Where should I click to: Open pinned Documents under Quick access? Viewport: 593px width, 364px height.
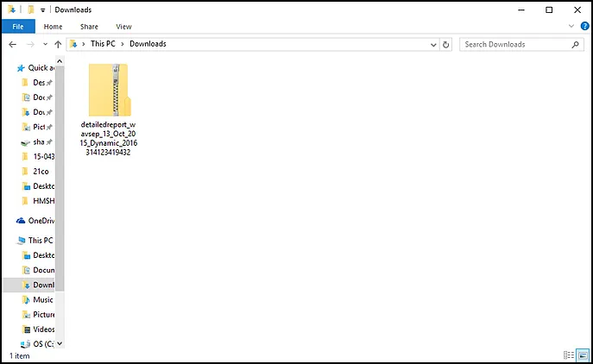pos(39,97)
